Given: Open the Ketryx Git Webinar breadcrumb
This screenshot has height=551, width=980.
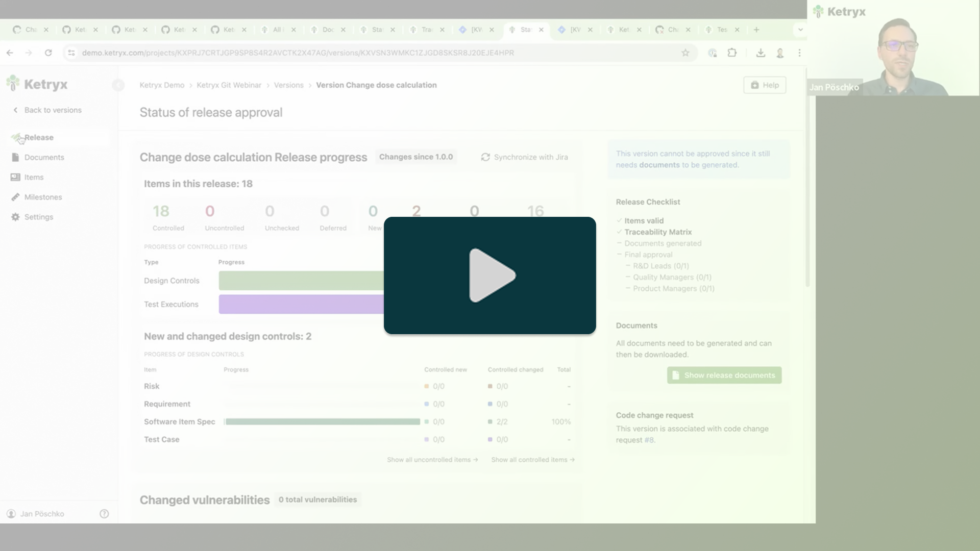Looking at the screenshot, I should tap(229, 85).
